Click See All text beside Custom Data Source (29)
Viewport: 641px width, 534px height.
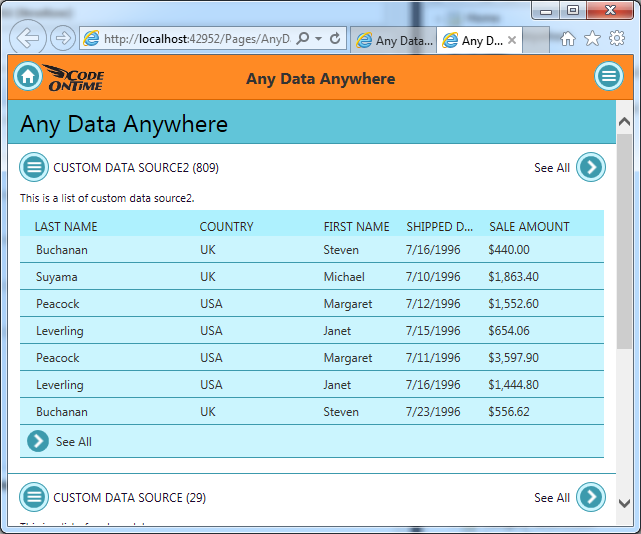click(552, 498)
